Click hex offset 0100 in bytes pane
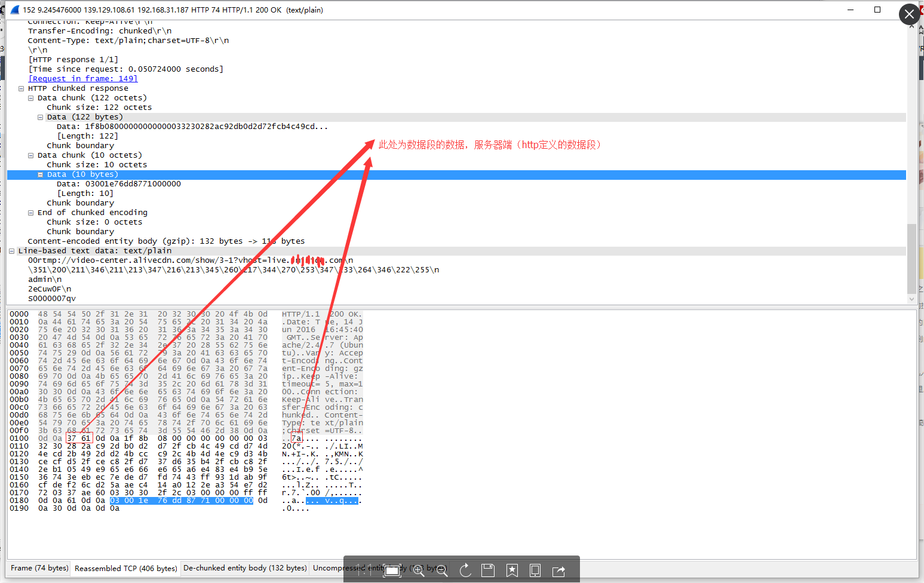Image resolution: width=924 pixels, height=583 pixels. [19, 438]
